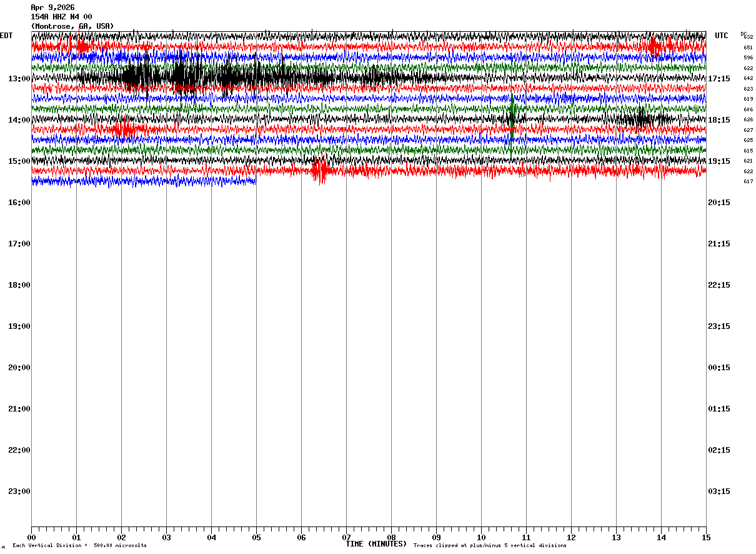
Task: Click the 12 minute tick label
Action: 571,538
